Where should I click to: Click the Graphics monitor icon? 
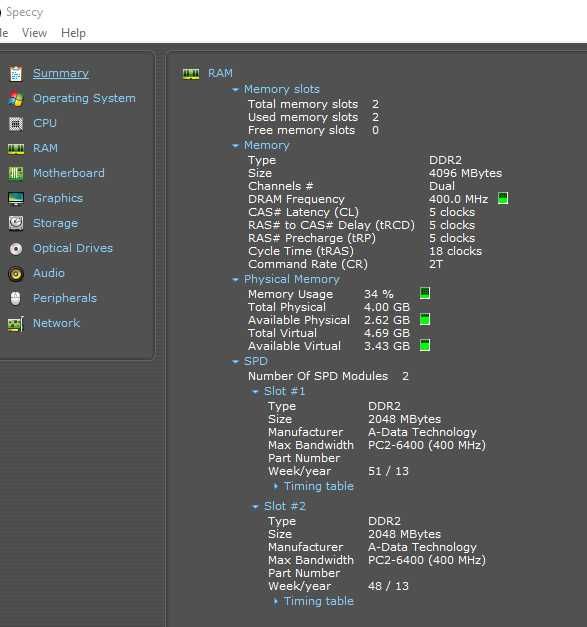click(16, 199)
